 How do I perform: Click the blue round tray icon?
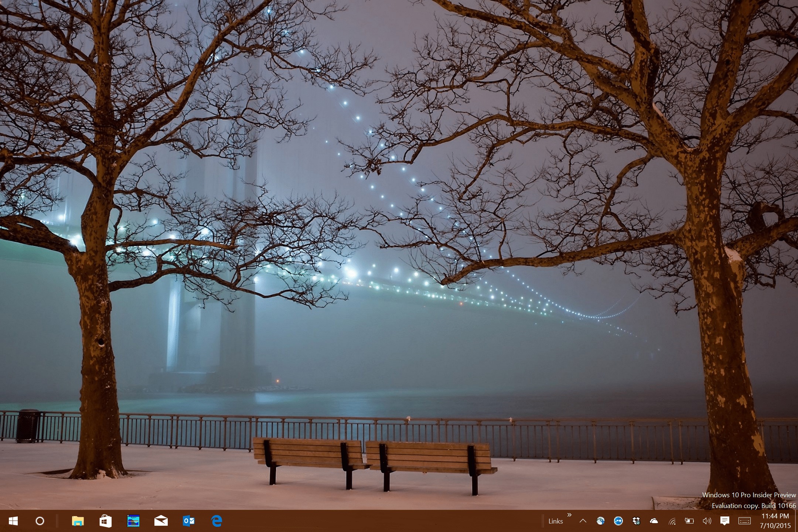pos(618,521)
